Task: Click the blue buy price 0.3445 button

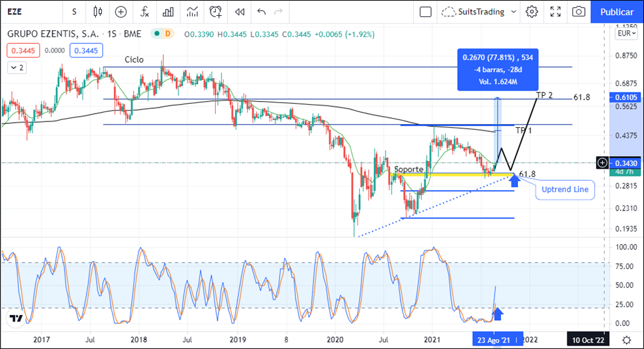Action: click(x=84, y=50)
